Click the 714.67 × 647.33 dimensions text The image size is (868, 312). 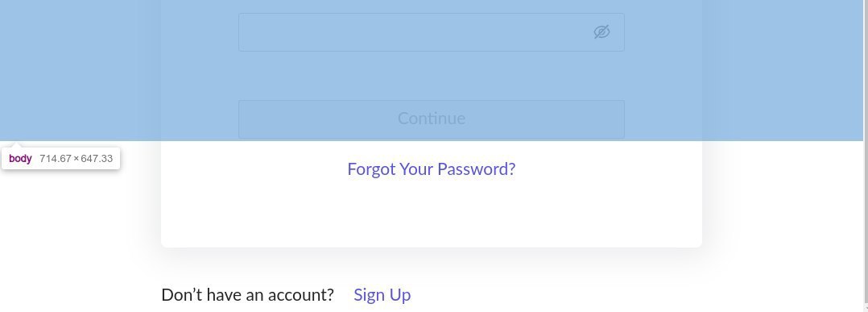pos(76,159)
